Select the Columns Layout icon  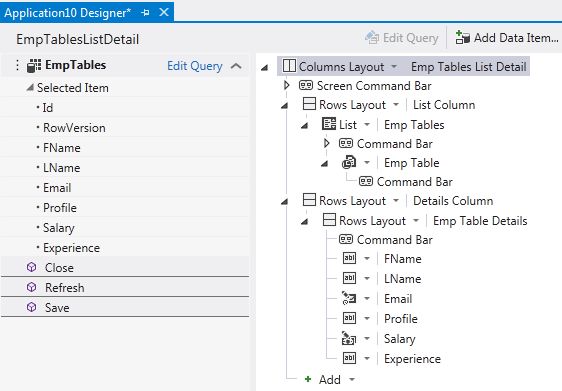(289, 66)
